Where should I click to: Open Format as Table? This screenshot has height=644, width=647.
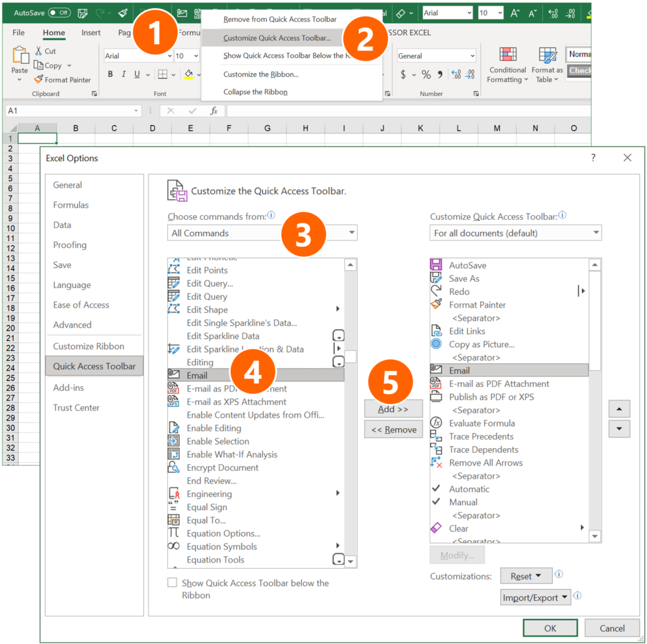pyautogui.click(x=547, y=64)
